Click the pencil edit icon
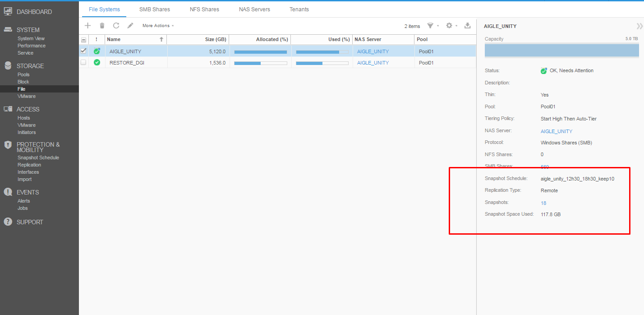 (x=130, y=26)
